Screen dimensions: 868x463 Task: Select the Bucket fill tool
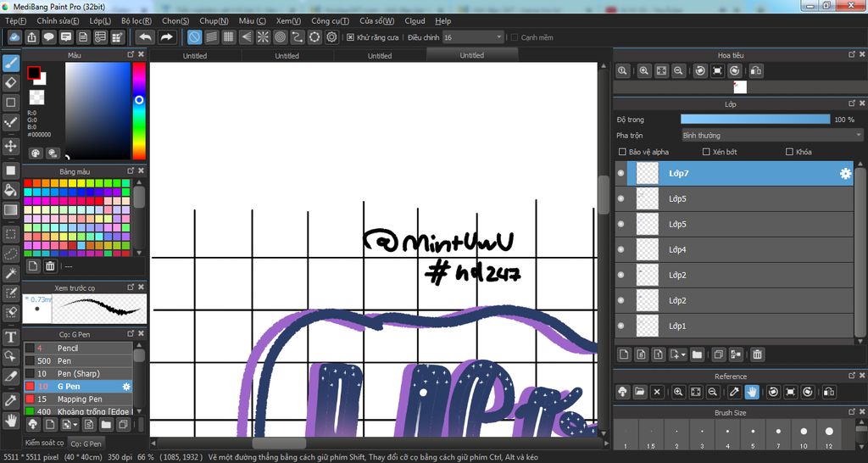[10, 191]
